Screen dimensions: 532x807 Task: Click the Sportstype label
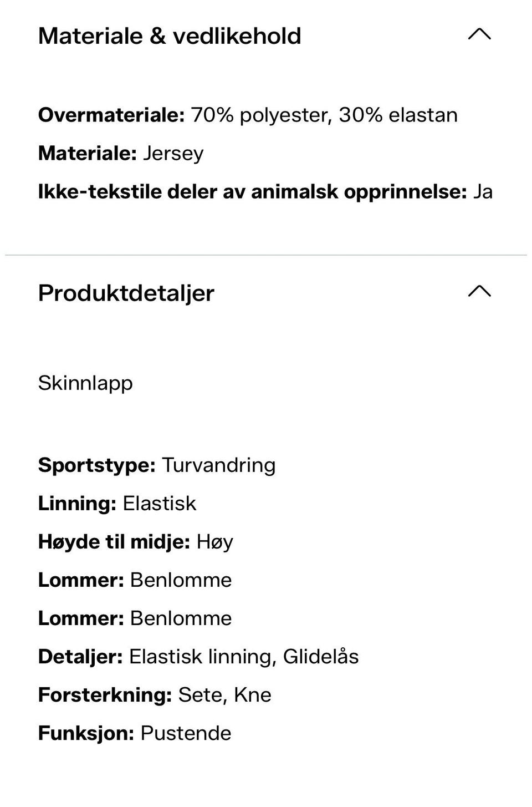(x=96, y=465)
